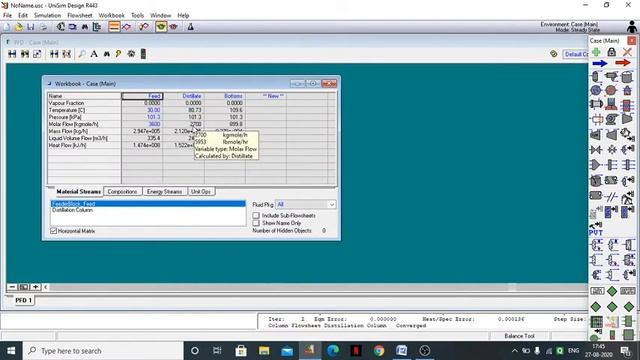The width and height of the screenshot is (640, 360).
Task: Switch to the Unit Ops tab
Action: tap(201, 191)
